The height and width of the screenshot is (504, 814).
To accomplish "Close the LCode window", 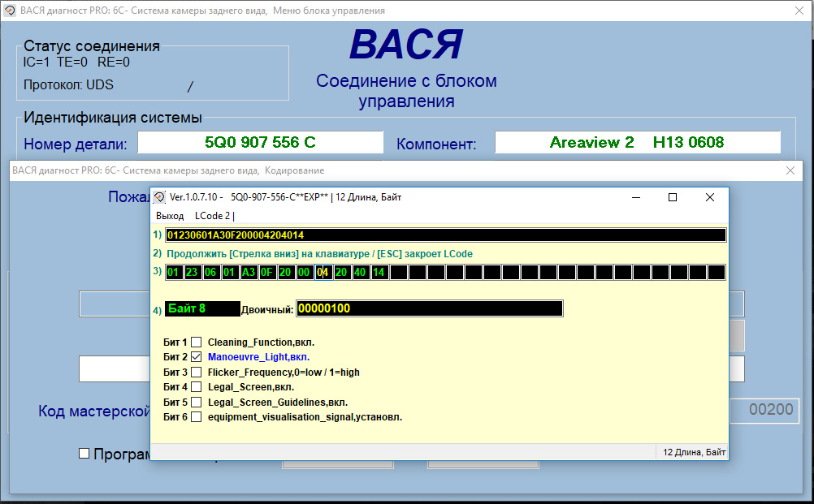I will click(x=710, y=197).
